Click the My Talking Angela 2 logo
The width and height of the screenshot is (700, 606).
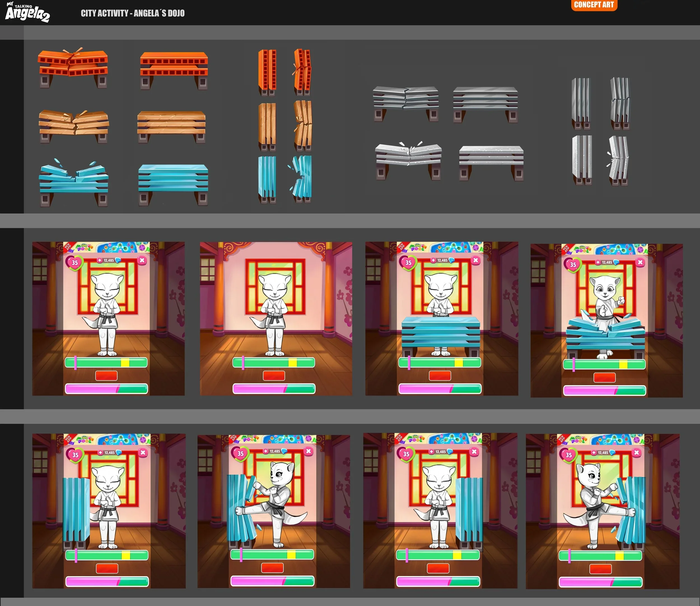pos(28,13)
